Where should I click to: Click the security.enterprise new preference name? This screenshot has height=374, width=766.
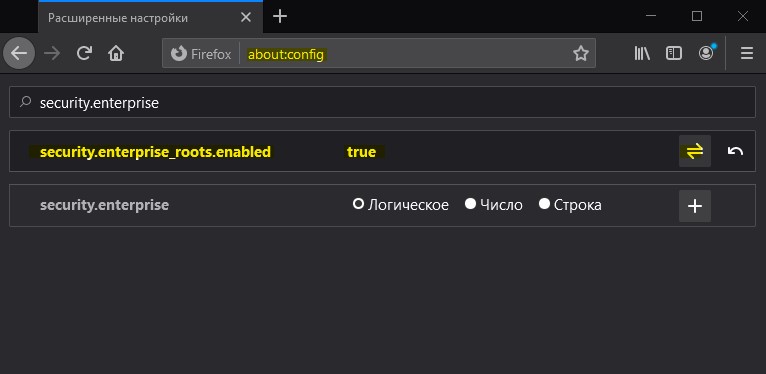[x=105, y=205]
